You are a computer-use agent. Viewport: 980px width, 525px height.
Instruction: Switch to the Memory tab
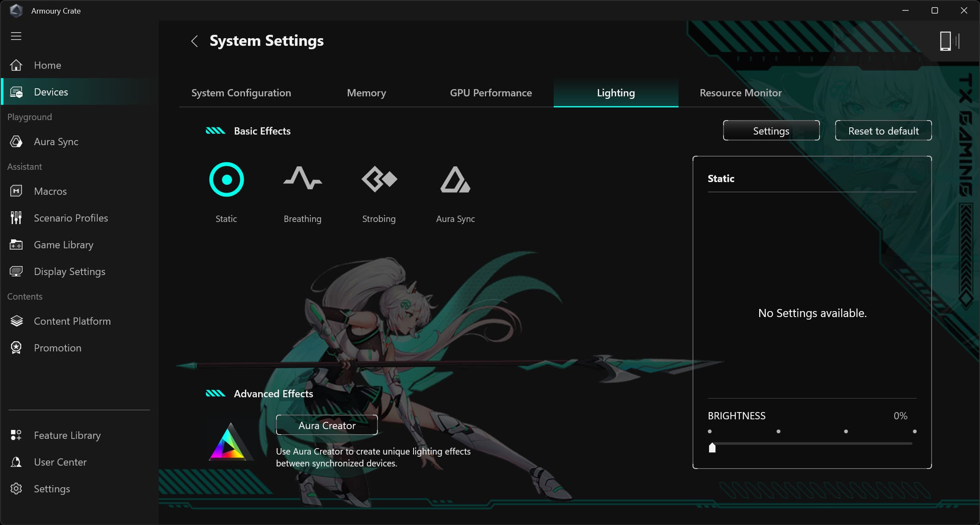tap(366, 93)
